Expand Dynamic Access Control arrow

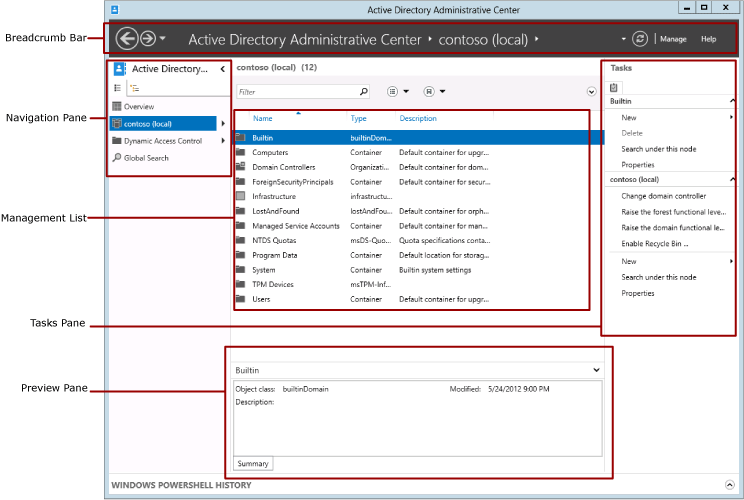pos(223,141)
